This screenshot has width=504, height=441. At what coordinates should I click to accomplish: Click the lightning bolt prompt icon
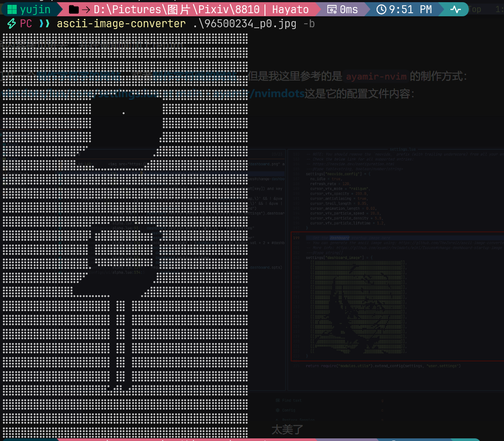click(x=11, y=23)
